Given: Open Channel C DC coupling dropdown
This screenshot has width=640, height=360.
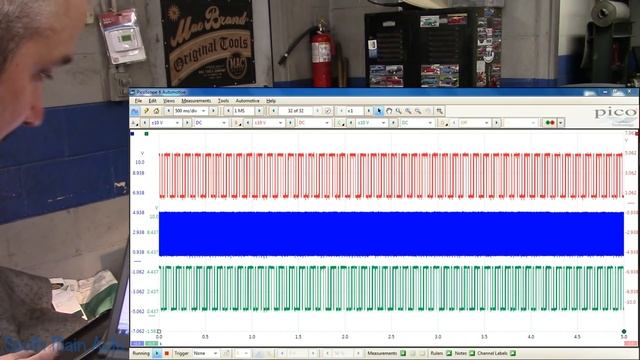Looking at the screenshot, I should [416, 123].
